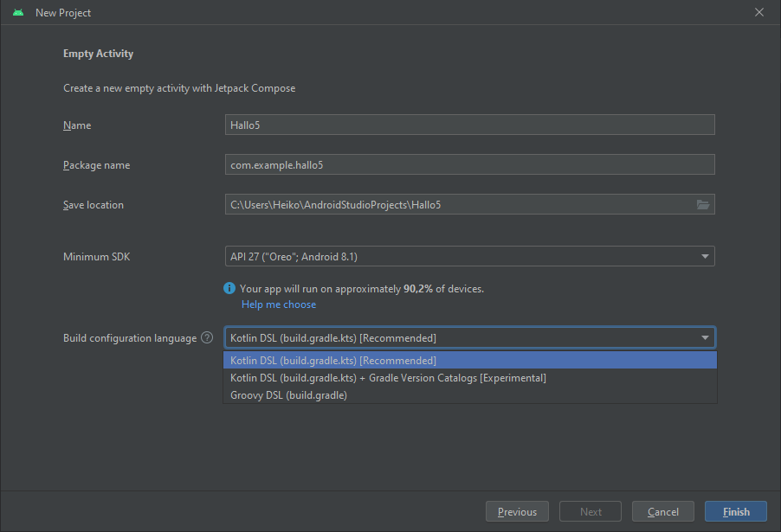Click the Android logo icon in title bar
Image resolution: width=781 pixels, height=532 pixels.
click(x=18, y=12)
